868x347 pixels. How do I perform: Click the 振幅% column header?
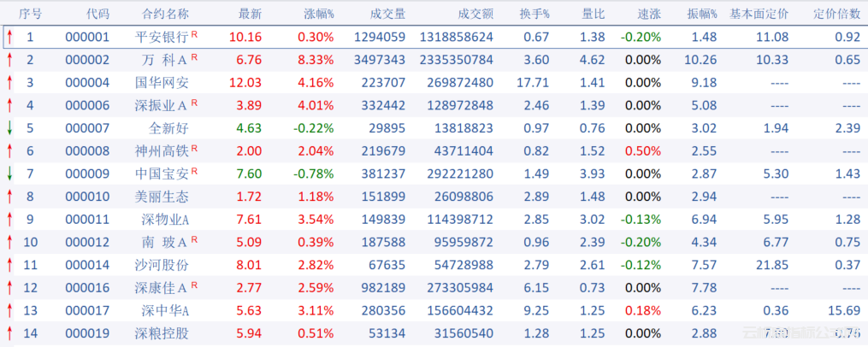coord(702,14)
